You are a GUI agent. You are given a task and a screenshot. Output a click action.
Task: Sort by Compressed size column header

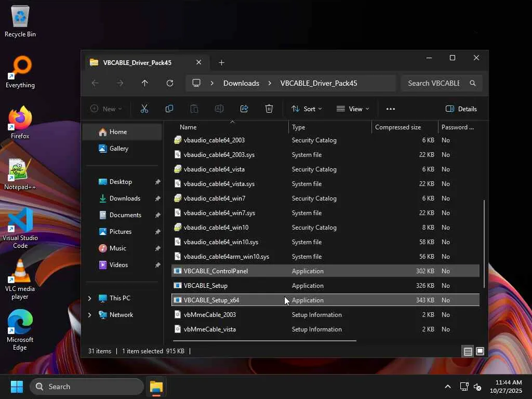[x=405, y=127]
